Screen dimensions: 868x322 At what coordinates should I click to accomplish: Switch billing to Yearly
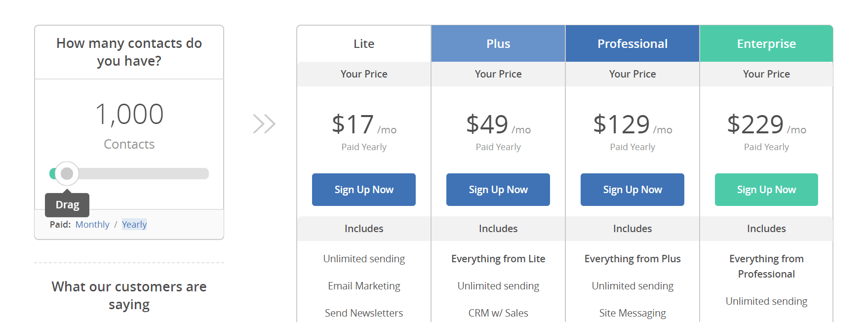[134, 224]
